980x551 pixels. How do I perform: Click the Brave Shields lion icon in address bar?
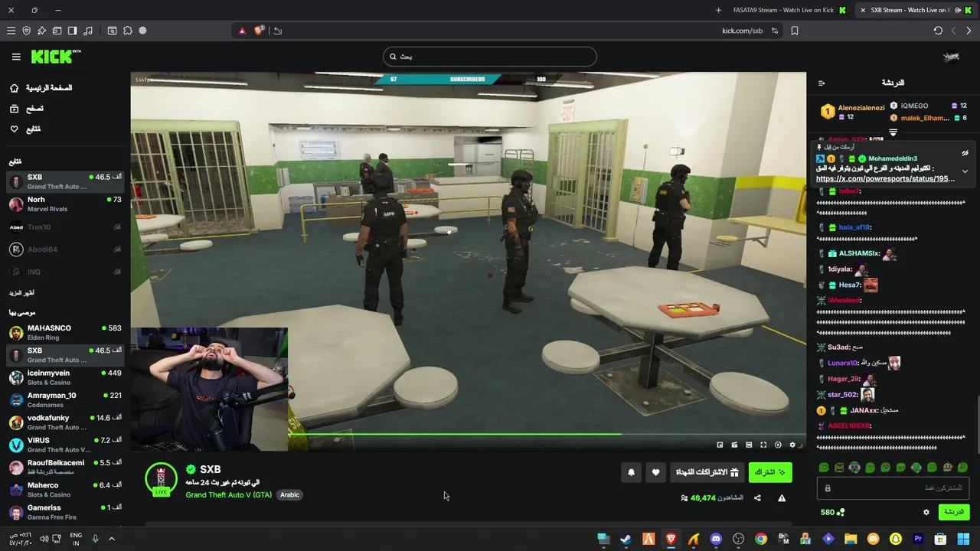point(260,31)
